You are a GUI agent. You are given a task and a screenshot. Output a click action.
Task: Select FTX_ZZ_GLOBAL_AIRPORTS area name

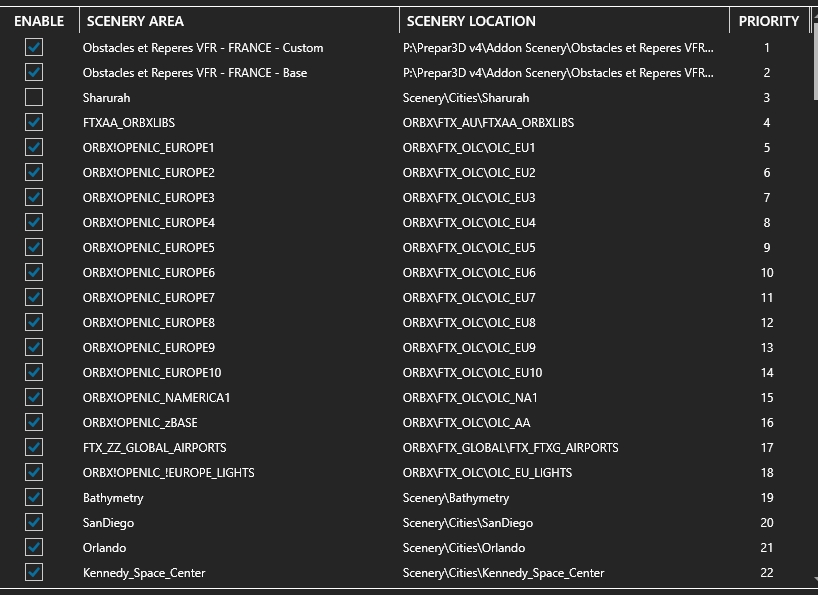tap(154, 447)
